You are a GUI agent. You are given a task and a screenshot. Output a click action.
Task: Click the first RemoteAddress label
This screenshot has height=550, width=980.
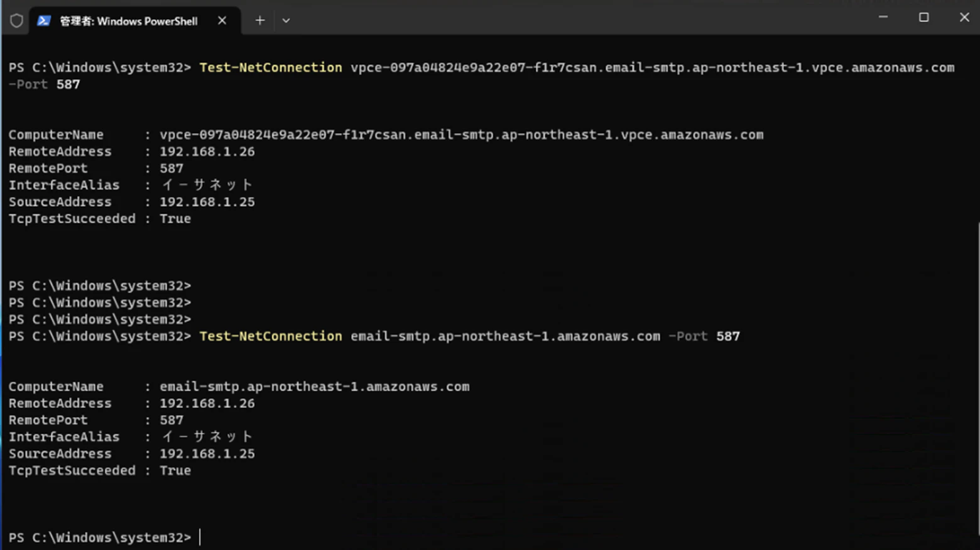60,151
